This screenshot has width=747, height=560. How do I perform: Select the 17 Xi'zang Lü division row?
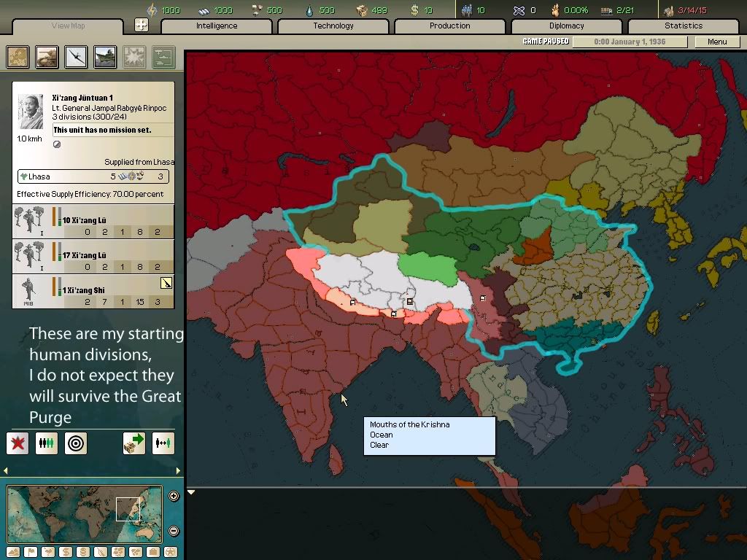pos(93,256)
